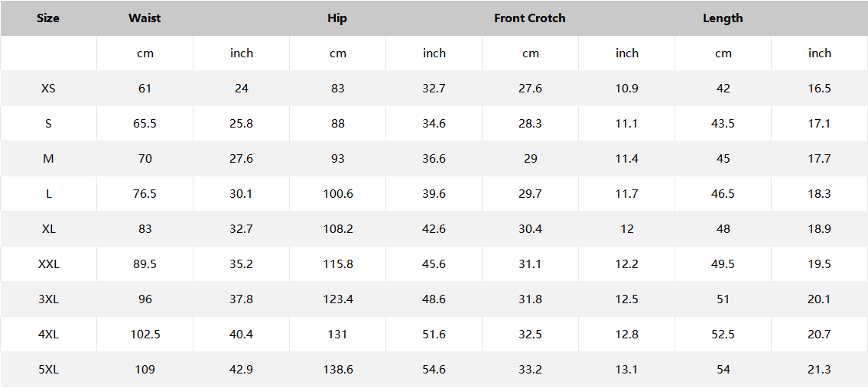The height and width of the screenshot is (388, 868).
Task: Select the Hip column header
Action: pyautogui.click(x=337, y=18)
